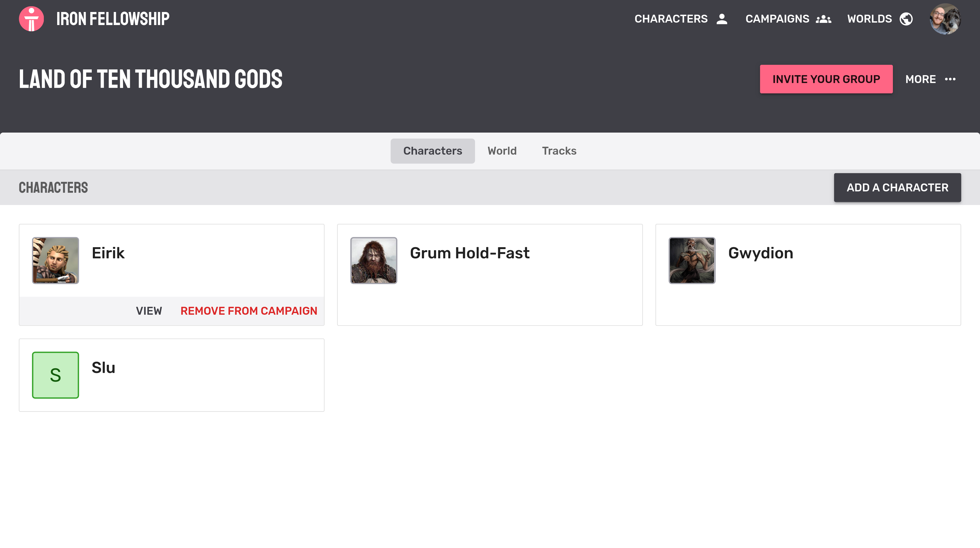Click the Worlds globe icon in navbar
This screenshot has width=980, height=548.
point(906,19)
